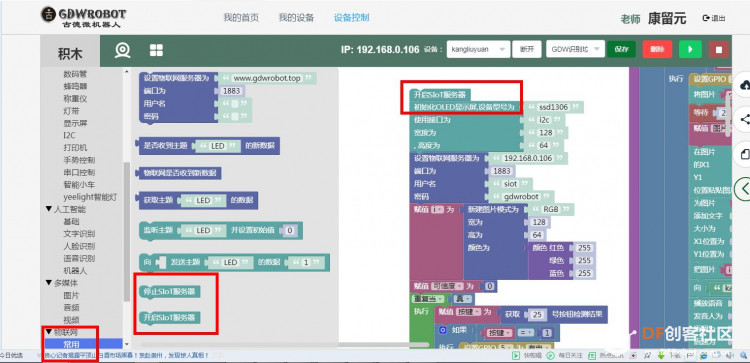Click the category list vertical scrollbar
The height and width of the screenshot is (363, 750).
[126, 231]
